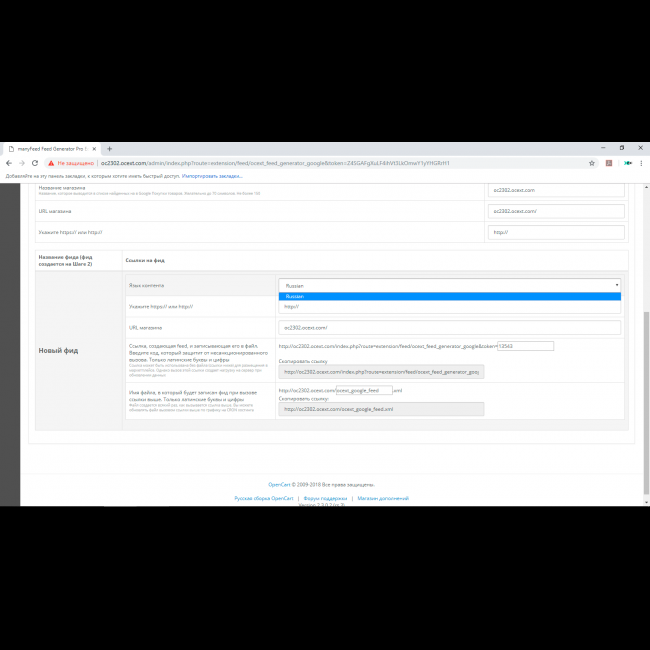Click the token code field containing 13543
This screenshot has width=650, height=650.
coord(525,345)
